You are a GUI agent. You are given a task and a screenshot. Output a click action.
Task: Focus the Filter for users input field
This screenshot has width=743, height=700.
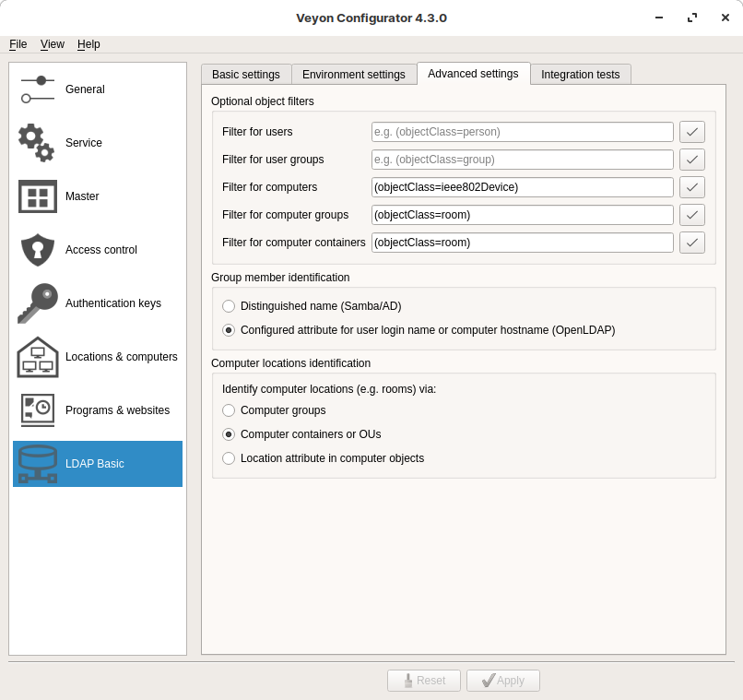coord(522,132)
